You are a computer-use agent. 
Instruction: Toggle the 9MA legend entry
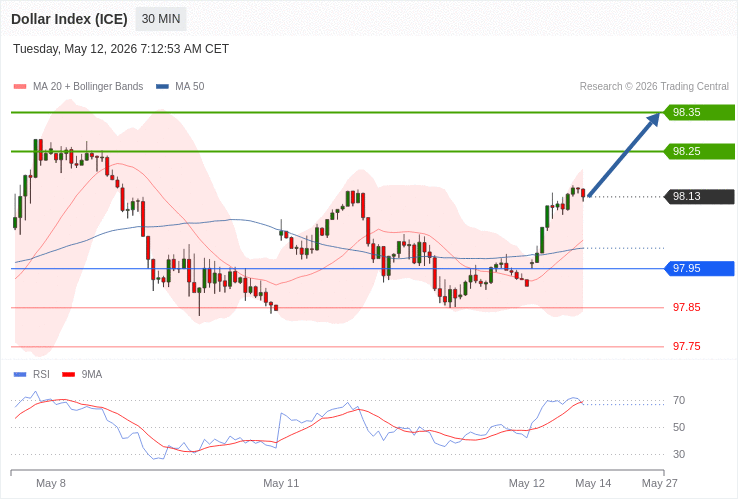click(82, 374)
